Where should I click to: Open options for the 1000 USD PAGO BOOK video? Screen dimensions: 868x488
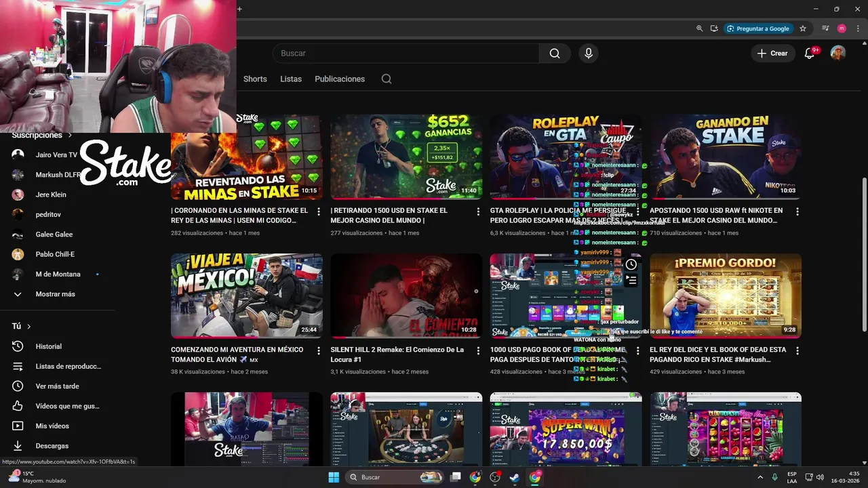(637, 350)
